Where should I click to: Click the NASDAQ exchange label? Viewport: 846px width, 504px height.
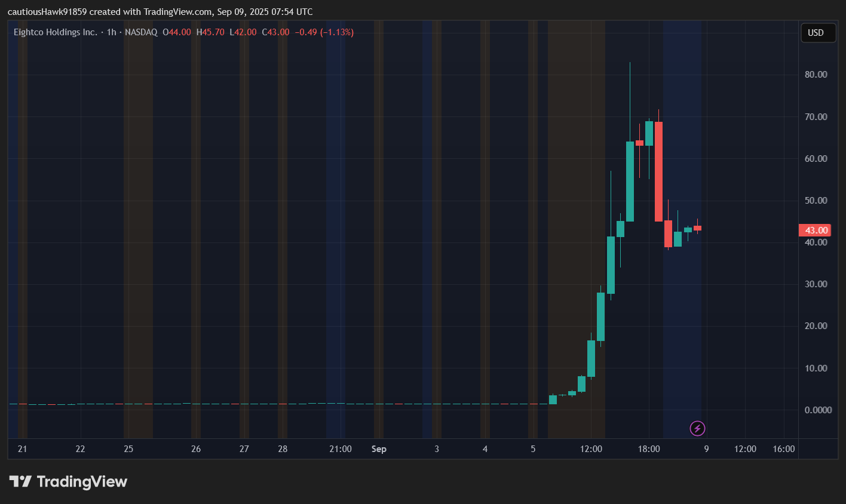(141, 32)
